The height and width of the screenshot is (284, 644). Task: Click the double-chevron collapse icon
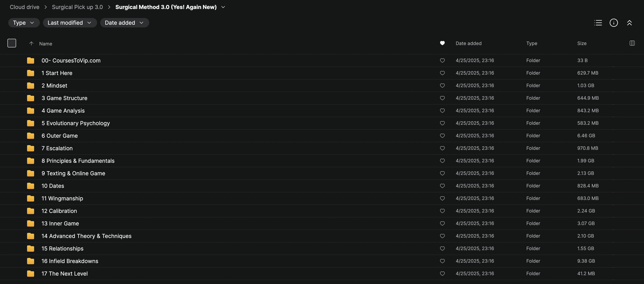tap(629, 23)
